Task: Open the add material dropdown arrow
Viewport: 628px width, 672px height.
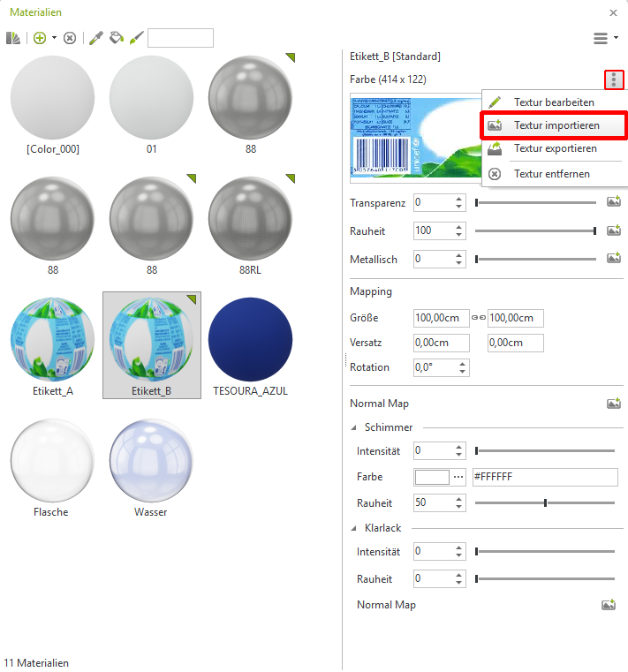Action: point(55,38)
